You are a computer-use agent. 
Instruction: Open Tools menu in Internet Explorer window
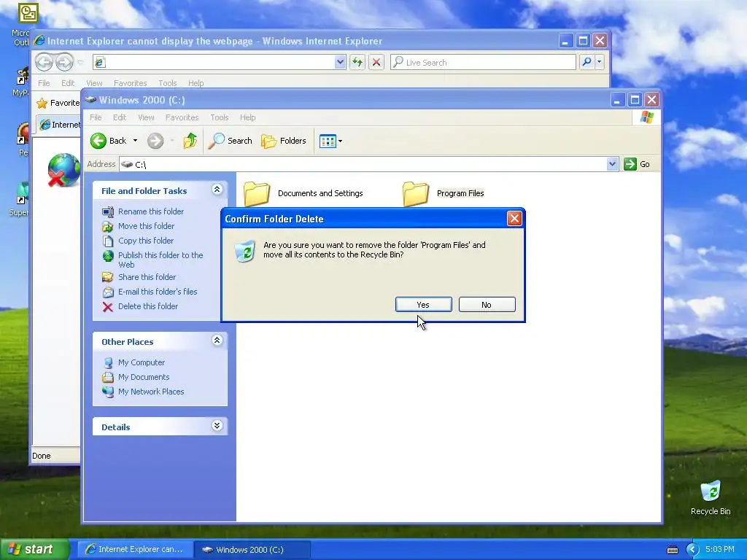click(x=168, y=83)
